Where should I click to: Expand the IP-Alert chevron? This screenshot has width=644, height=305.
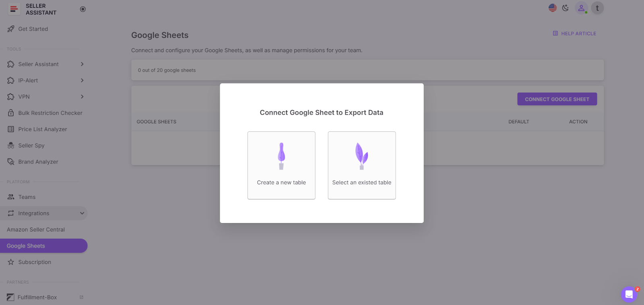pos(82,80)
